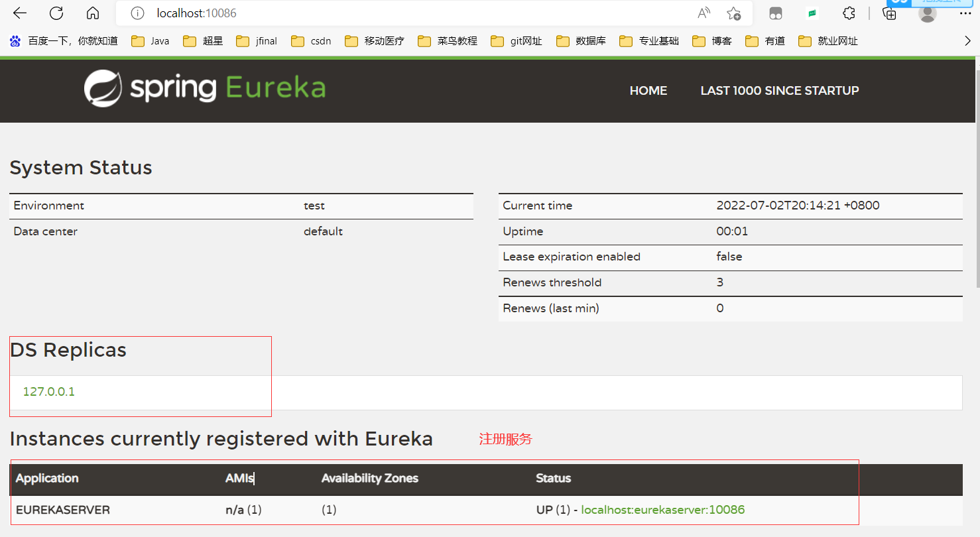
Task: Follow the 127.0.0.1 replica link
Action: click(49, 392)
